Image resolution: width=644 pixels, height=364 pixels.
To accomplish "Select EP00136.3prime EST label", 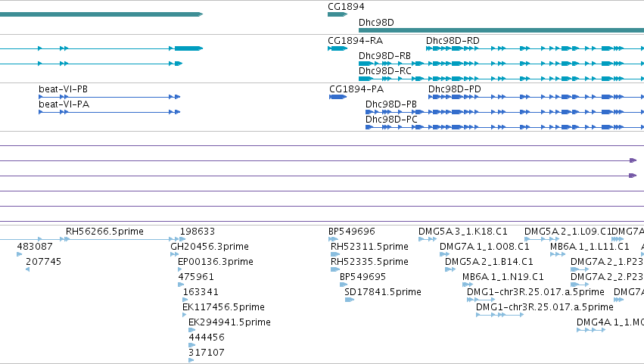I will pos(216,262).
